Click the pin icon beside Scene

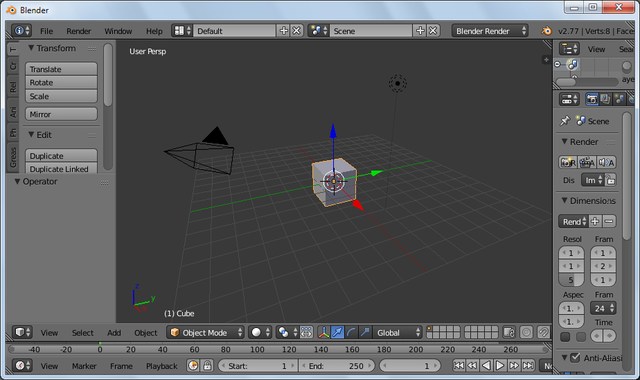[x=564, y=121]
